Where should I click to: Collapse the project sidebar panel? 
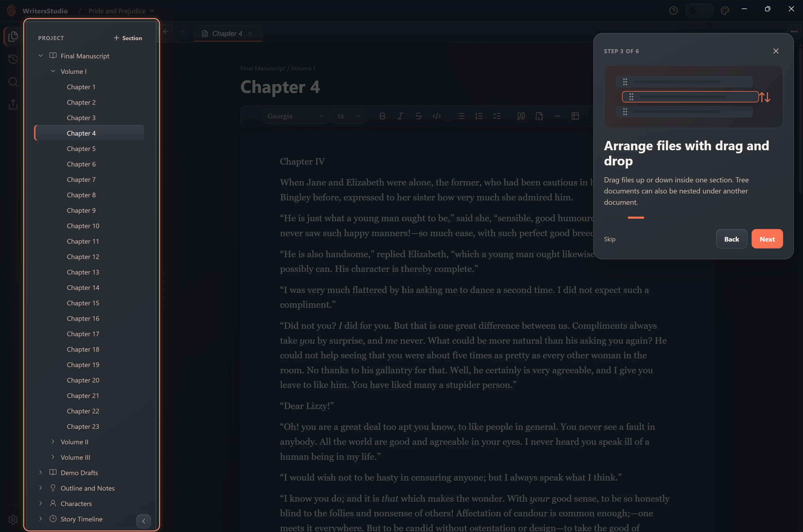(144, 521)
